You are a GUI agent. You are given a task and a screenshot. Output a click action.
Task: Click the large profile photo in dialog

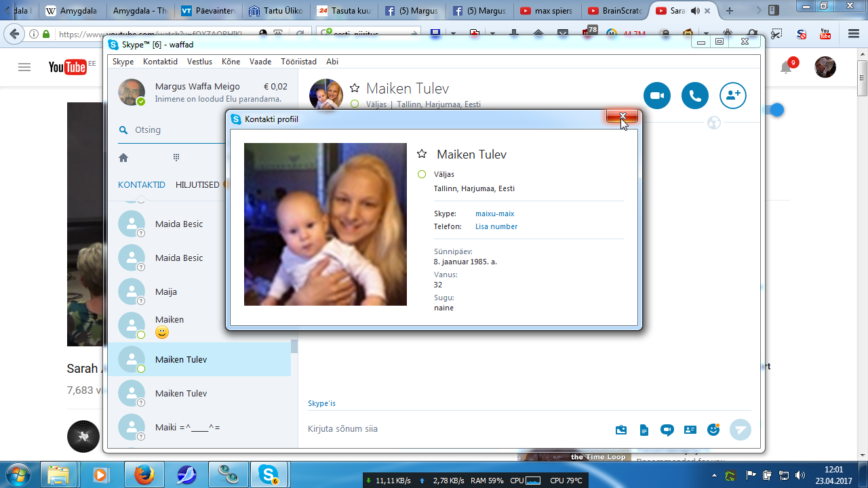point(325,224)
